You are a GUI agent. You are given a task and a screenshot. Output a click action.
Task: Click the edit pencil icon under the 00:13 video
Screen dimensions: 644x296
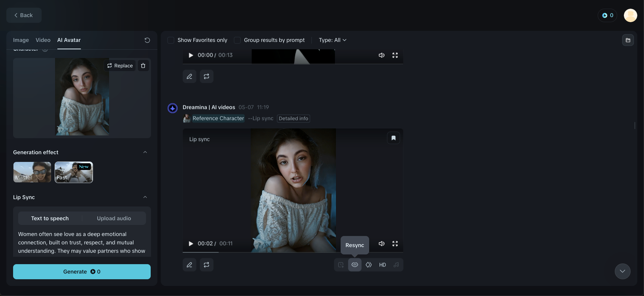pyautogui.click(x=190, y=76)
